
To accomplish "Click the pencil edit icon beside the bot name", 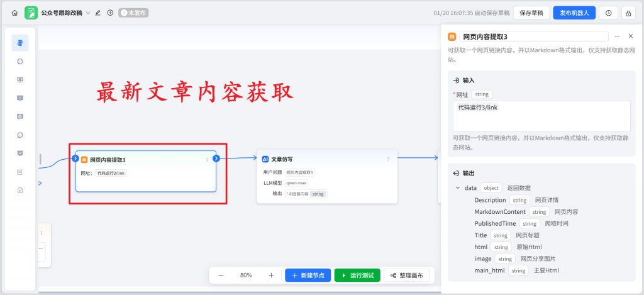I will click(x=97, y=13).
